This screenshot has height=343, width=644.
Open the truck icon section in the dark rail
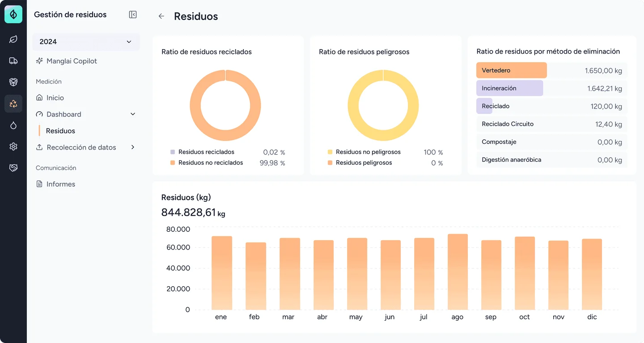(x=13, y=61)
